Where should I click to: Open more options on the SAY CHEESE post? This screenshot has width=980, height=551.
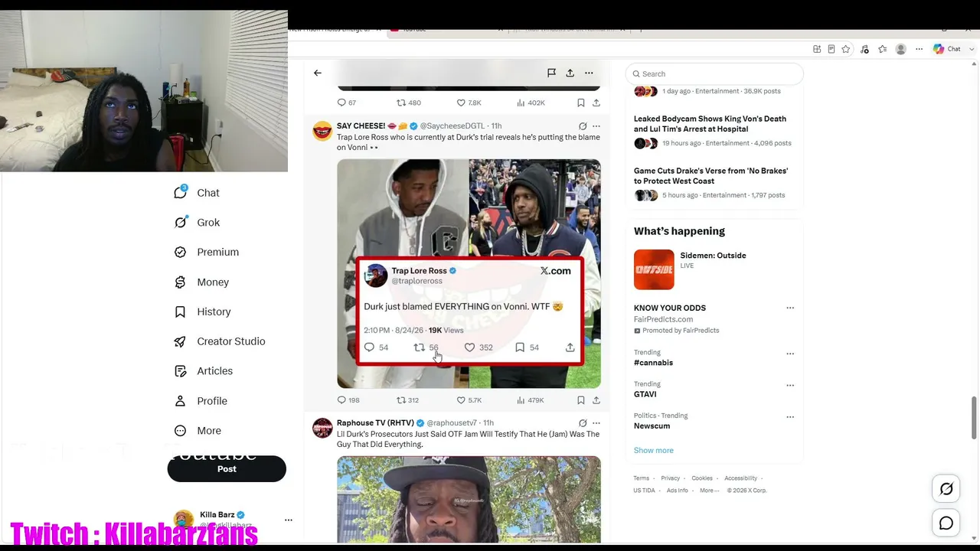pyautogui.click(x=596, y=126)
